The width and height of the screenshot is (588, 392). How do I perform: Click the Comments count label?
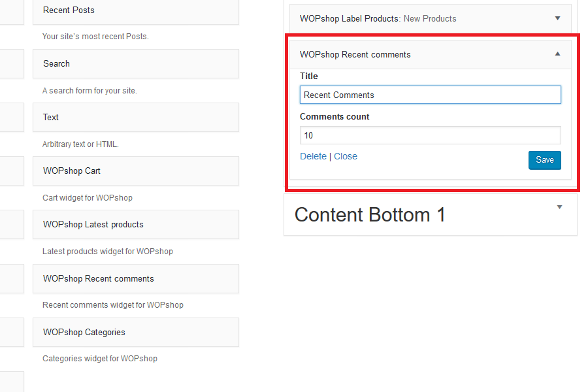[x=335, y=116]
